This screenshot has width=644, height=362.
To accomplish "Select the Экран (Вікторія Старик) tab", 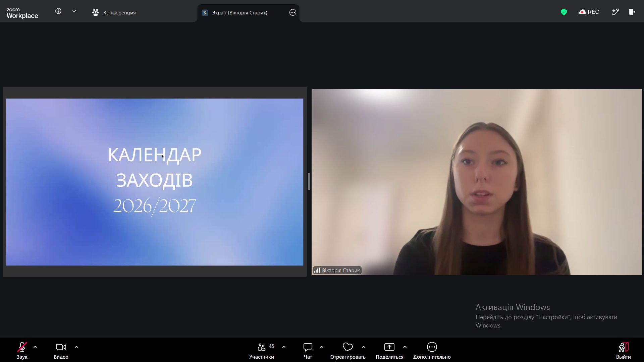I will pos(239,13).
